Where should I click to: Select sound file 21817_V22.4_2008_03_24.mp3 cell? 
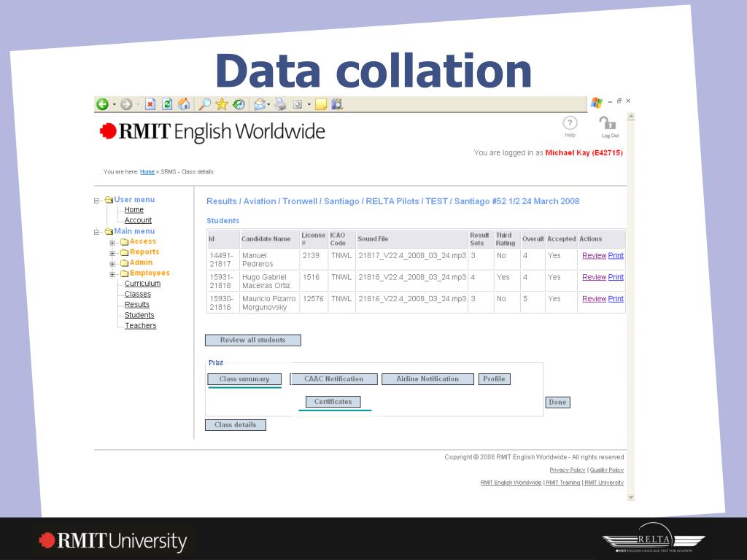(412, 260)
